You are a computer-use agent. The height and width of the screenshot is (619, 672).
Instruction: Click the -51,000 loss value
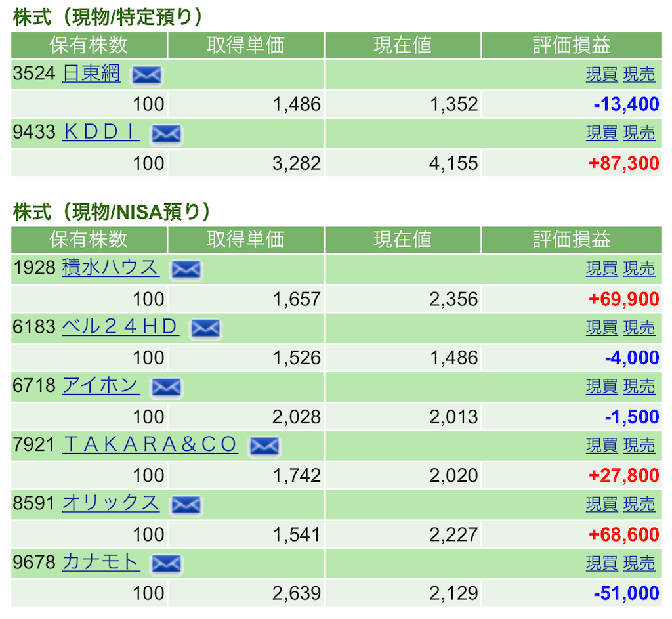(x=626, y=593)
